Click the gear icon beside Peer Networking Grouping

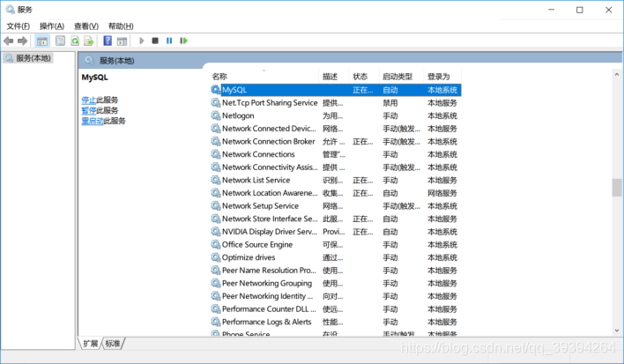tap(215, 283)
